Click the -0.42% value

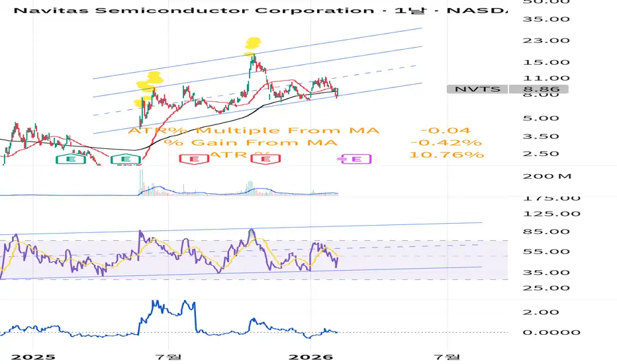[446, 142]
